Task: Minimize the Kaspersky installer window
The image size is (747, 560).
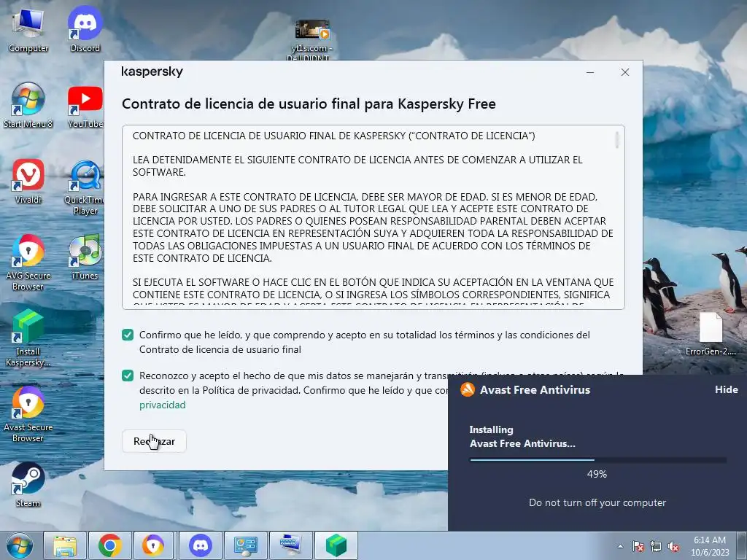Action: [589, 72]
